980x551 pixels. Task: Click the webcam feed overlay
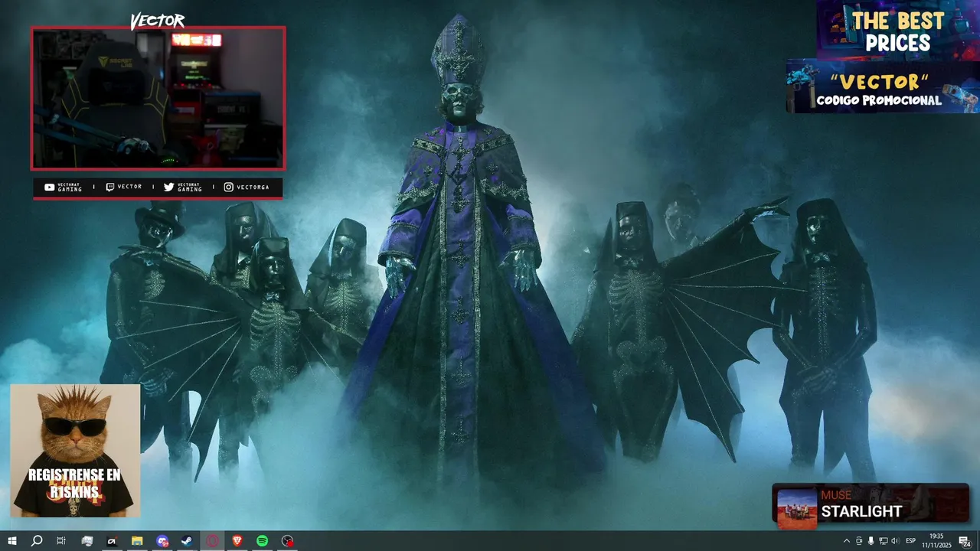point(158,98)
